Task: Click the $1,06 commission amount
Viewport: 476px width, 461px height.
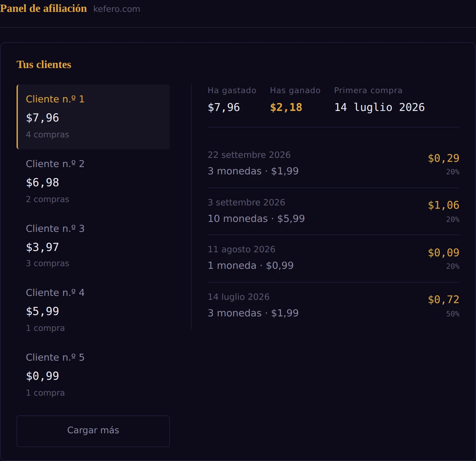Action: (x=444, y=205)
